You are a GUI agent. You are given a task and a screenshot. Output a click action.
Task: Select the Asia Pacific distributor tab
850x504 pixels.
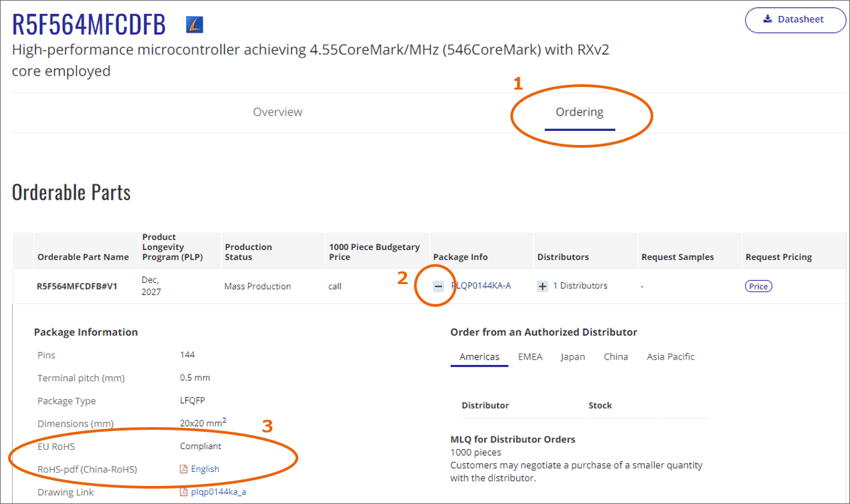(671, 356)
